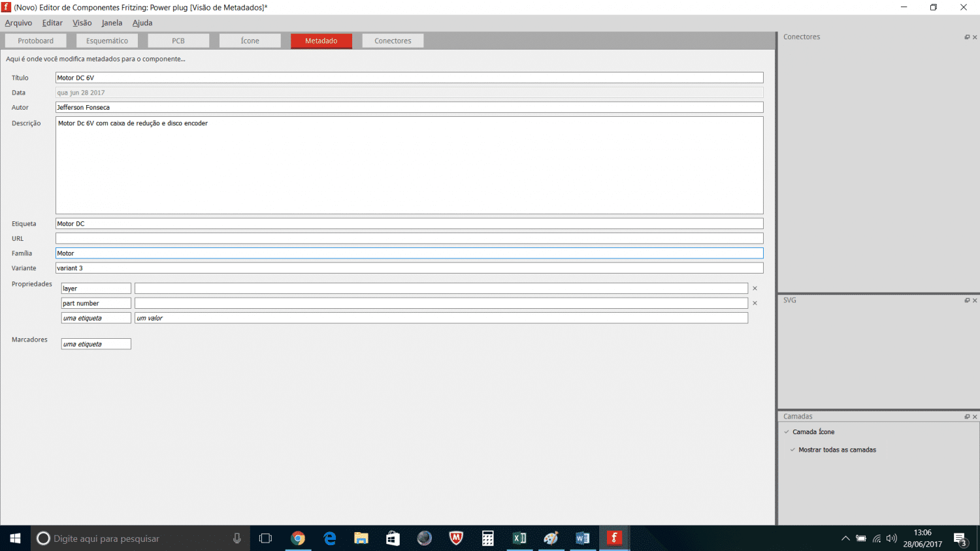Screen dimensions: 980x551
Task: Close the SVG panel
Action: [x=975, y=300]
